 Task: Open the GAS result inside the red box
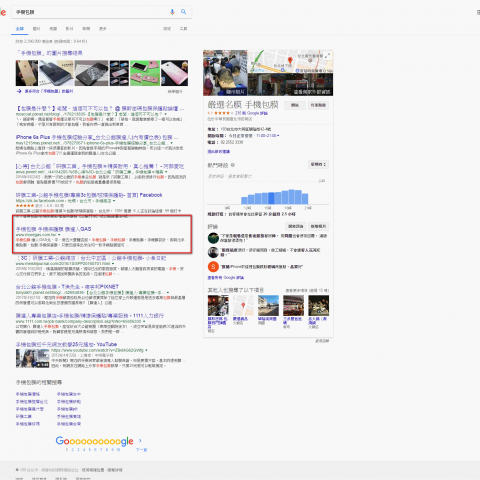(x=53, y=229)
